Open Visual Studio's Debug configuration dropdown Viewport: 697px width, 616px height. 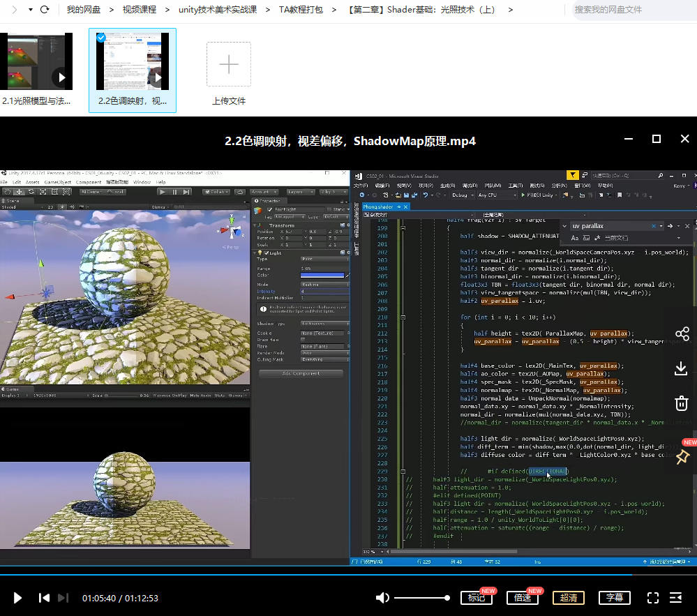point(462,195)
